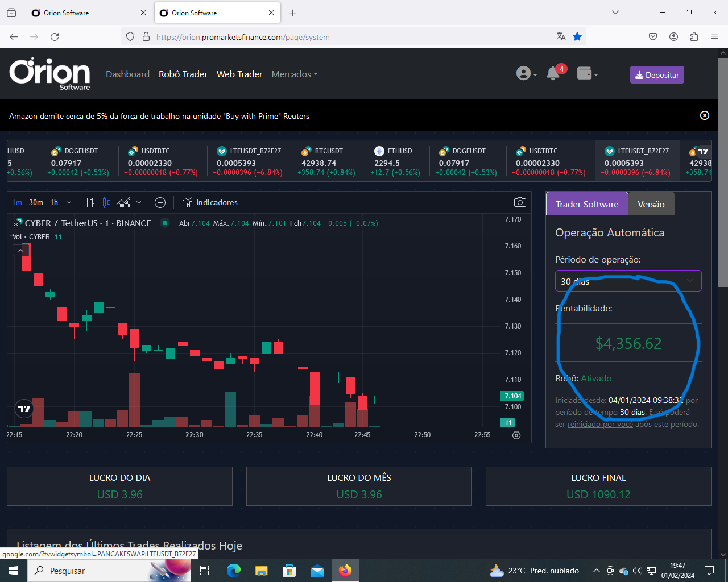Click the reiniciado por você link
This screenshot has width=728, height=582.
click(x=600, y=425)
